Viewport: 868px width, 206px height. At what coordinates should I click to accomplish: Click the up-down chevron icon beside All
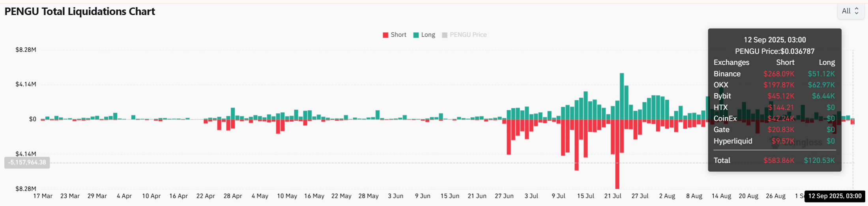[857, 11]
